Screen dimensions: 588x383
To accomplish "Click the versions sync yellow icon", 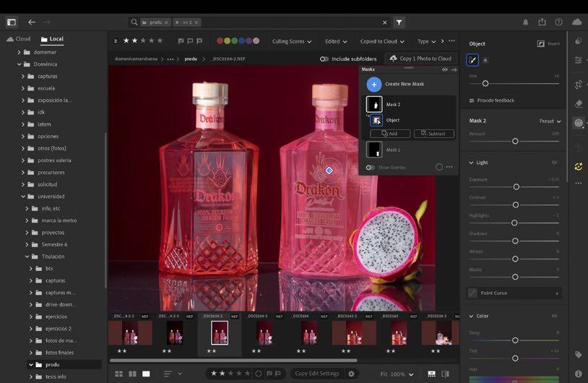I will pyautogui.click(x=579, y=166).
